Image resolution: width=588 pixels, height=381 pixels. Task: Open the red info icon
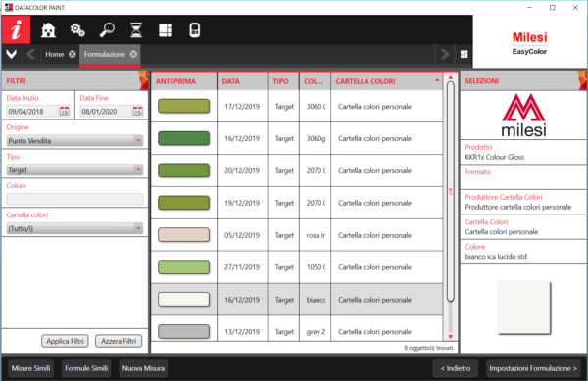(x=16, y=29)
